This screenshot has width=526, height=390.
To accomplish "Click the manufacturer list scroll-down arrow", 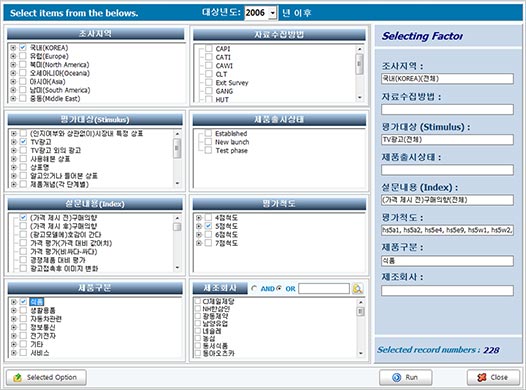I will tap(361, 353).
